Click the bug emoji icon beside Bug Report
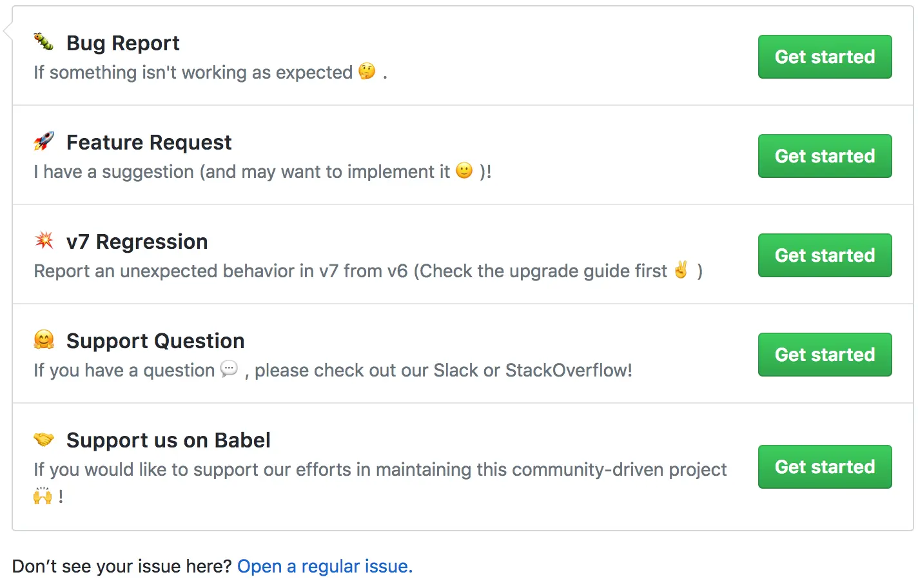This screenshot has height=588, width=918. pyautogui.click(x=44, y=42)
